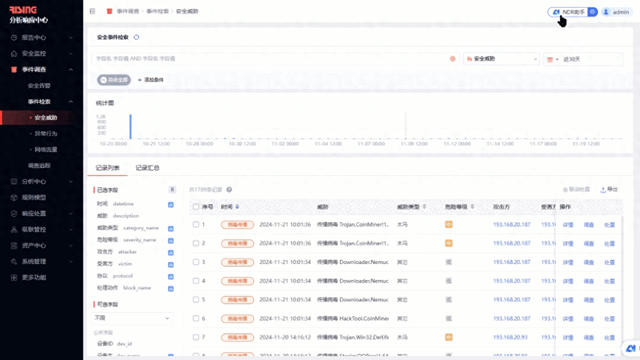Switch to the 记录汇总 tab
Screen dimensions: 640x360
[x=147, y=168]
